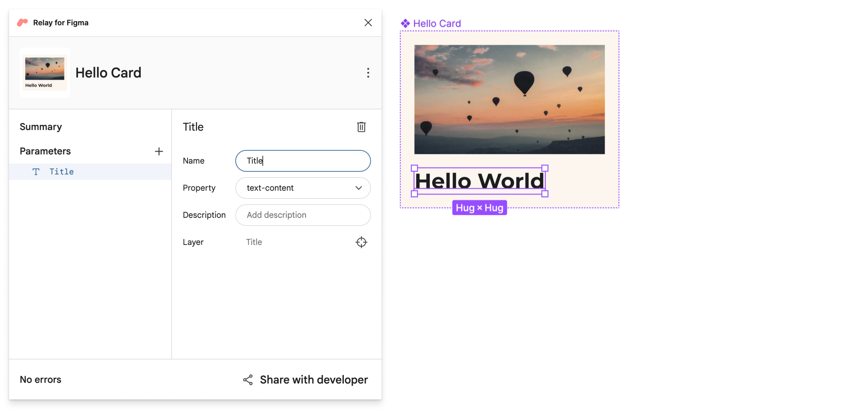Click the Title name input field
Viewport: 868px width, 413px height.
point(303,161)
